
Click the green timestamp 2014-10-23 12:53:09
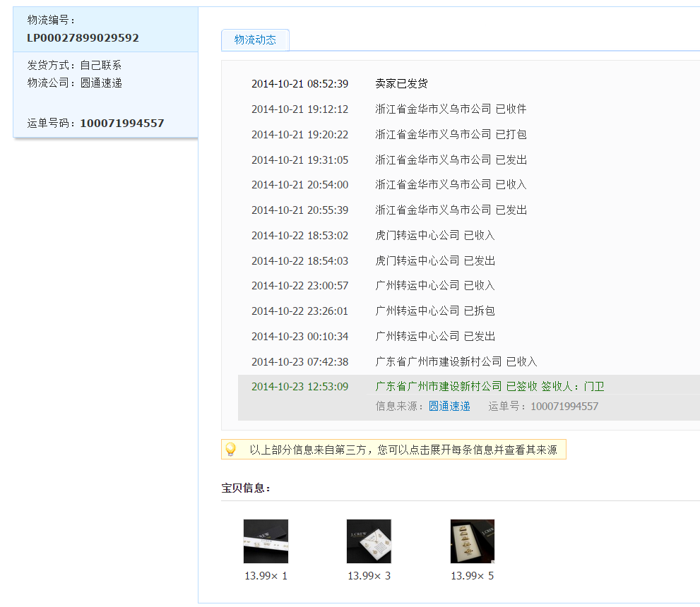(299, 387)
